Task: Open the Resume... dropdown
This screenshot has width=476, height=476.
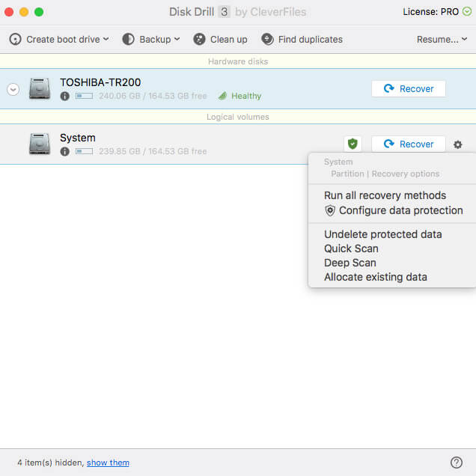Action: tap(442, 39)
